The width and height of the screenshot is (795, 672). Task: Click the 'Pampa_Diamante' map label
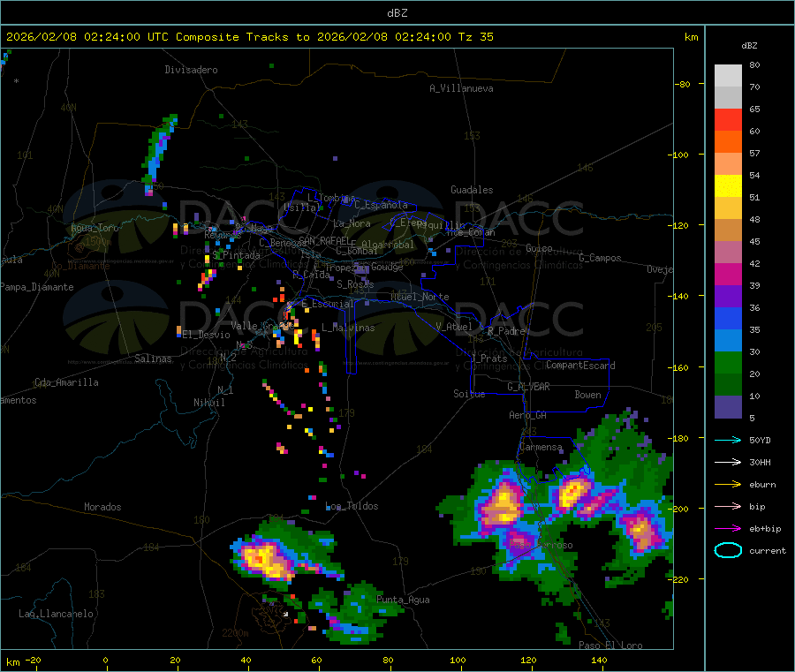pyautogui.click(x=37, y=287)
